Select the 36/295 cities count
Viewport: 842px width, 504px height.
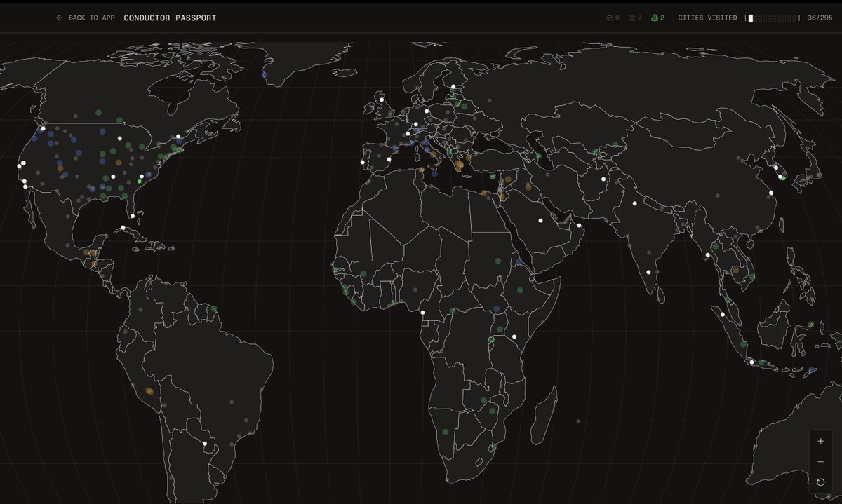[820, 18]
